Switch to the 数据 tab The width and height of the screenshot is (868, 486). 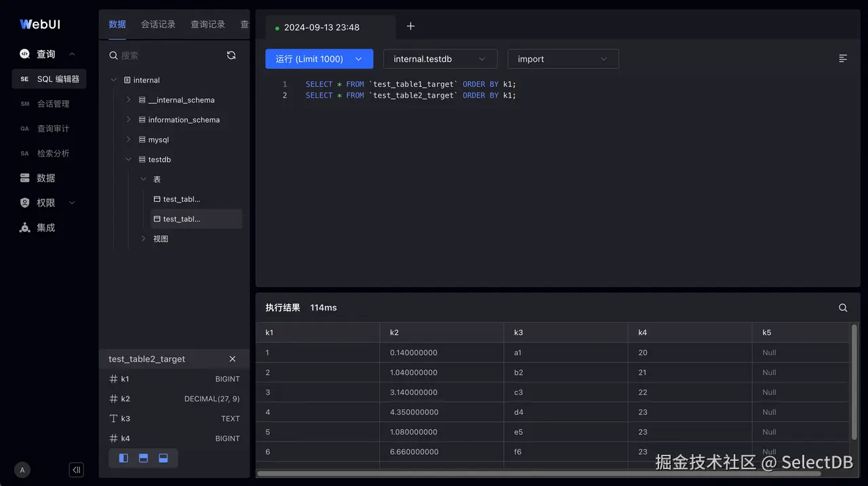(117, 24)
